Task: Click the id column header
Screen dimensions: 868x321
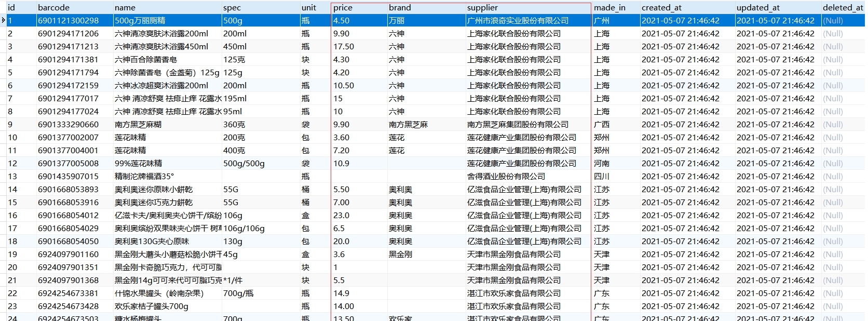Action: pyautogui.click(x=21, y=7)
